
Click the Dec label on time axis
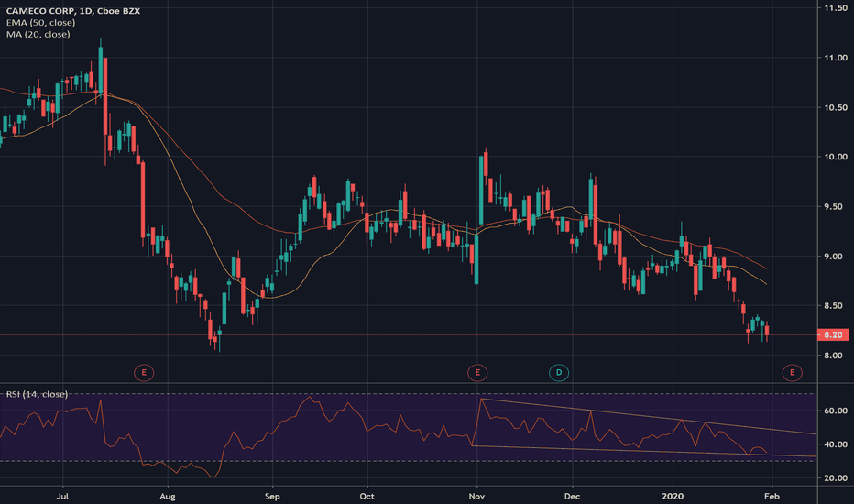coord(573,497)
